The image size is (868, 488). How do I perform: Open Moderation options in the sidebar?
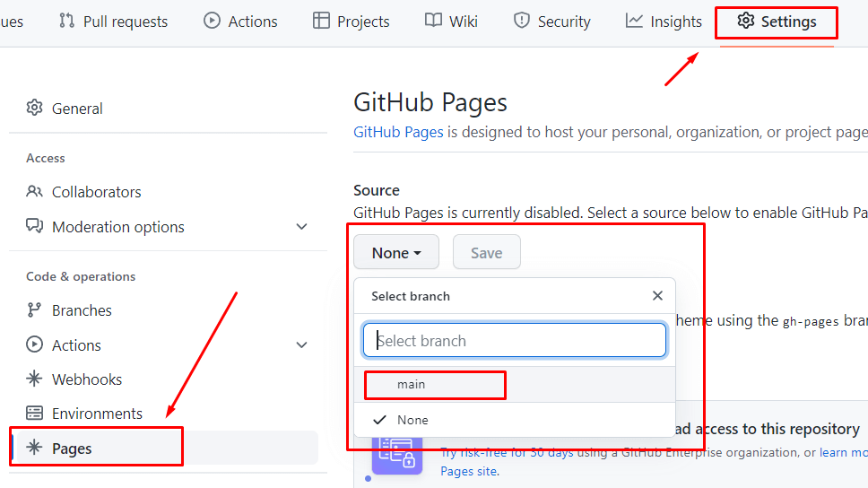[x=166, y=227]
